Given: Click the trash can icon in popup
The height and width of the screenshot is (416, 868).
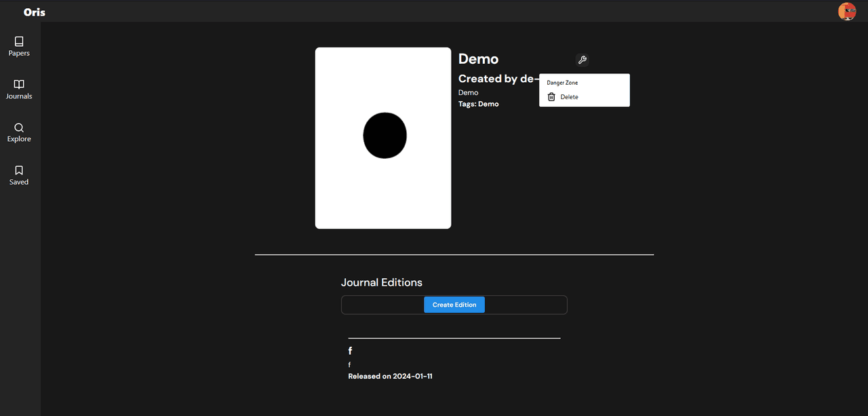Looking at the screenshot, I should (551, 97).
